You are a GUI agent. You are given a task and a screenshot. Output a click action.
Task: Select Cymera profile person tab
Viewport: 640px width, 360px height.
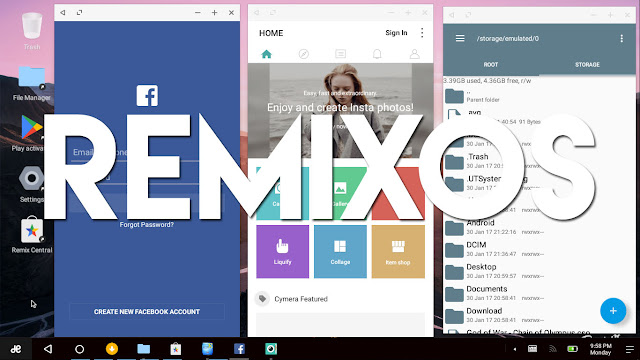414,54
